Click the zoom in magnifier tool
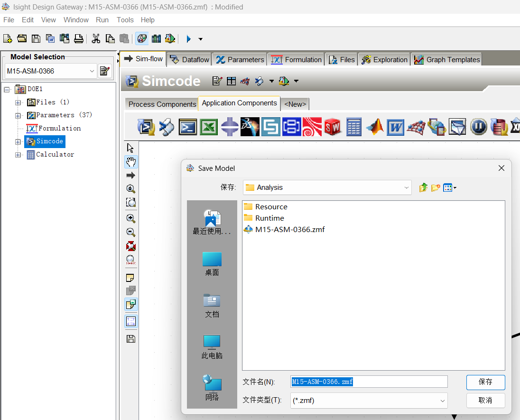The image size is (520, 420). [x=131, y=218]
